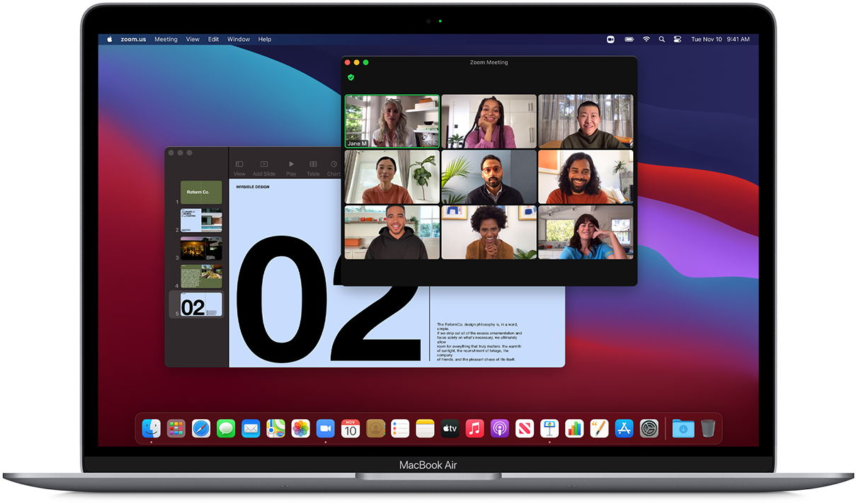Open Contacts from the Dock
The width and height of the screenshot is (857, 504).
pos(375,428)
